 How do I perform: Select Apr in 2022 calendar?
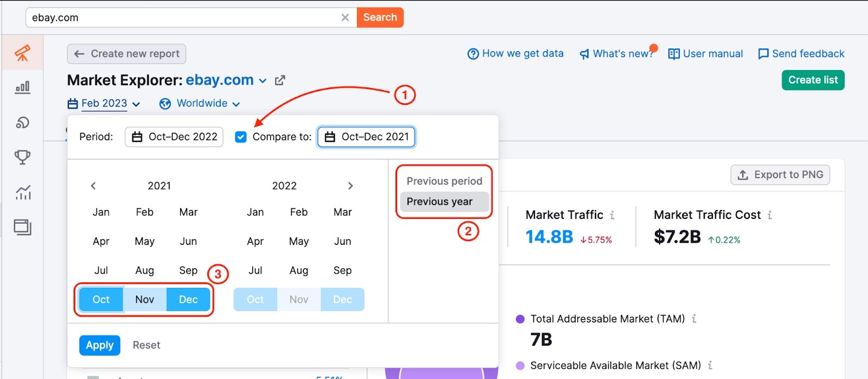pos(256,241)
